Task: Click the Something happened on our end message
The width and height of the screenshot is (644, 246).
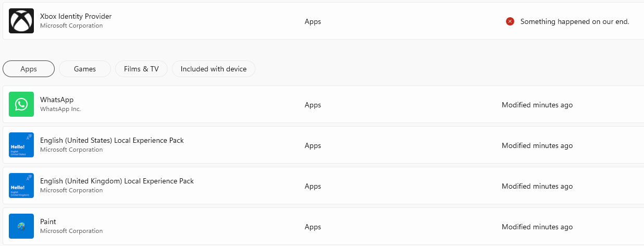Action: pos(575,21)
